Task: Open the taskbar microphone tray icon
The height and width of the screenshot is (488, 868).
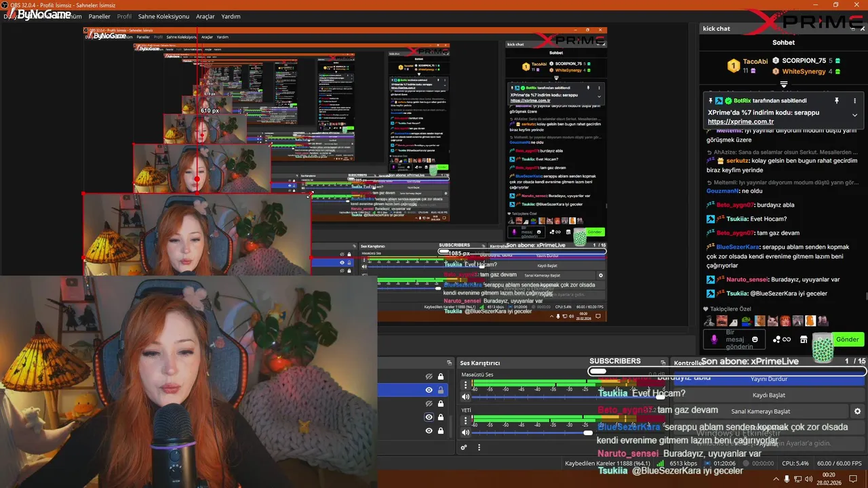Action: point(787,479)
